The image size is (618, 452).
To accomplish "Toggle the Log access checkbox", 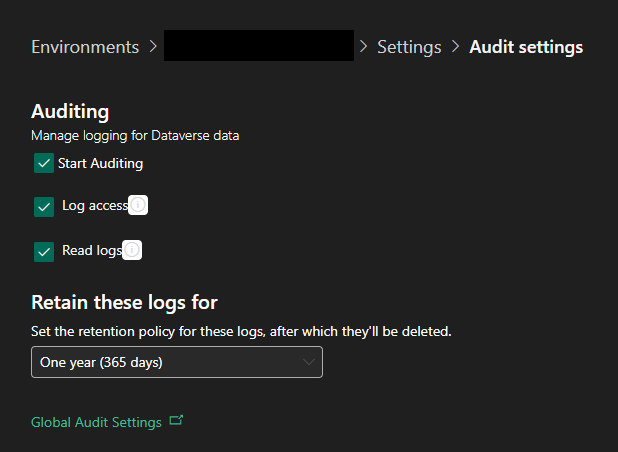I will click(x=44, y=207).
